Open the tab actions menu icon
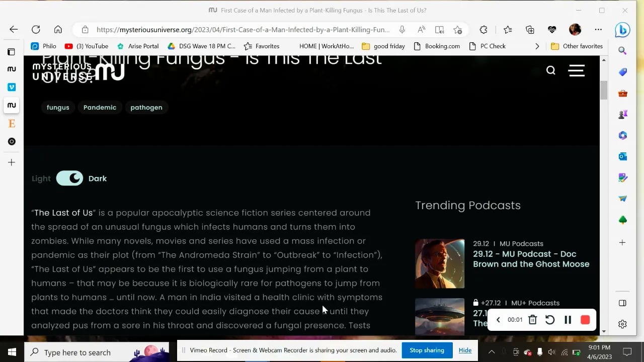This screenshot has width=644, height=362. (12, 52)
